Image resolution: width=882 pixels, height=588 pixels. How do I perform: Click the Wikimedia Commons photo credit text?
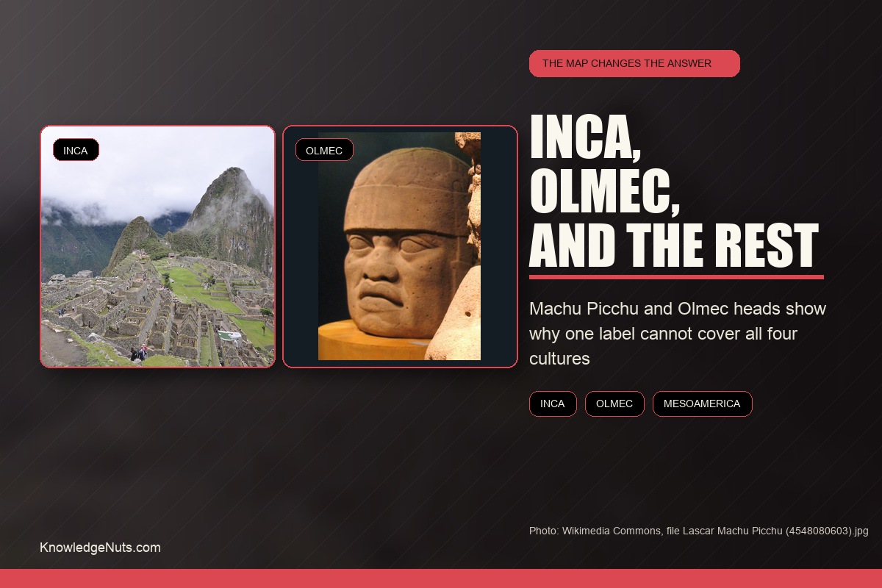699,531
